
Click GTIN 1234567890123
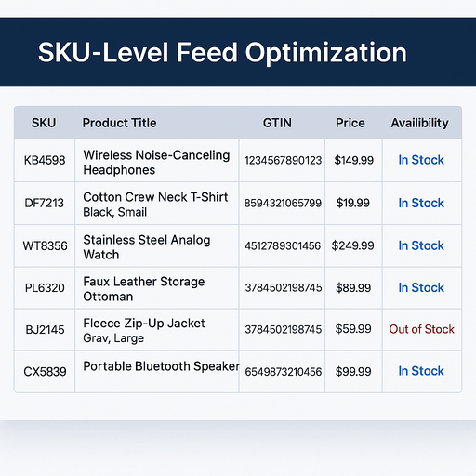[x=283, y=160]
